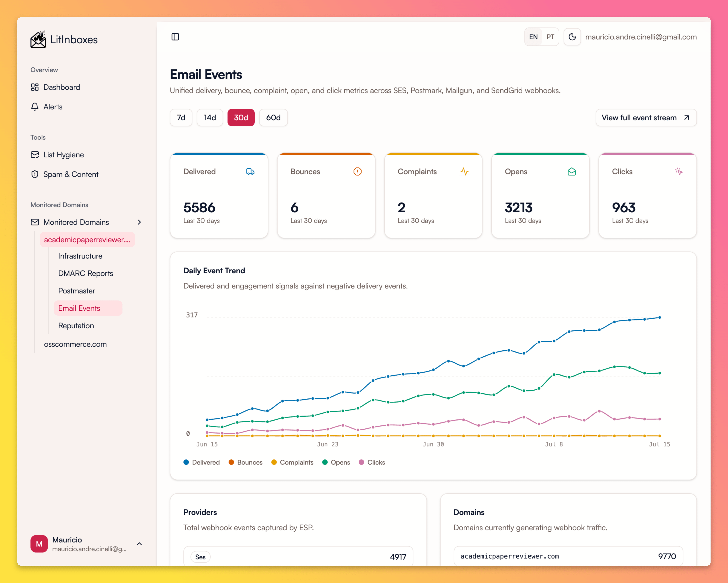Select the 30d time range

point(241,118)
